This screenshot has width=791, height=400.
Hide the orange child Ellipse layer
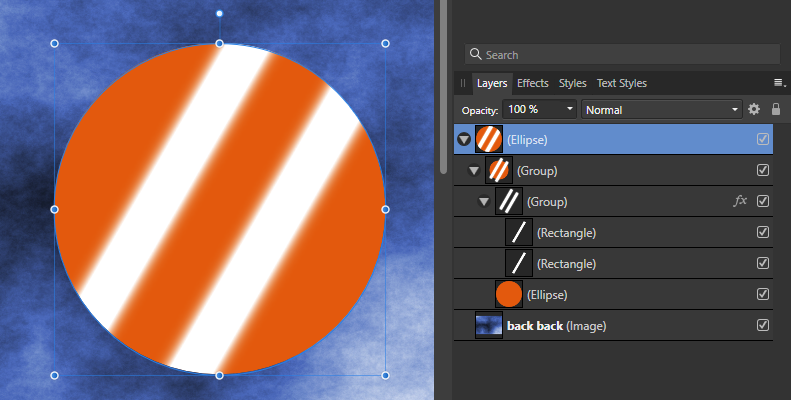pyautogui.click(x=763, y=294)
